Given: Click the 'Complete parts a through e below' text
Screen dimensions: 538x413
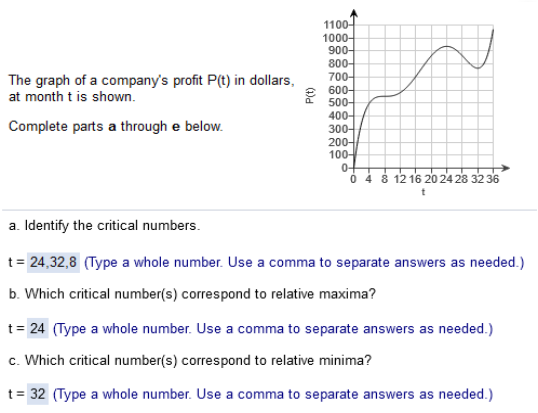Looking at the screenshot, I should 116,127.
